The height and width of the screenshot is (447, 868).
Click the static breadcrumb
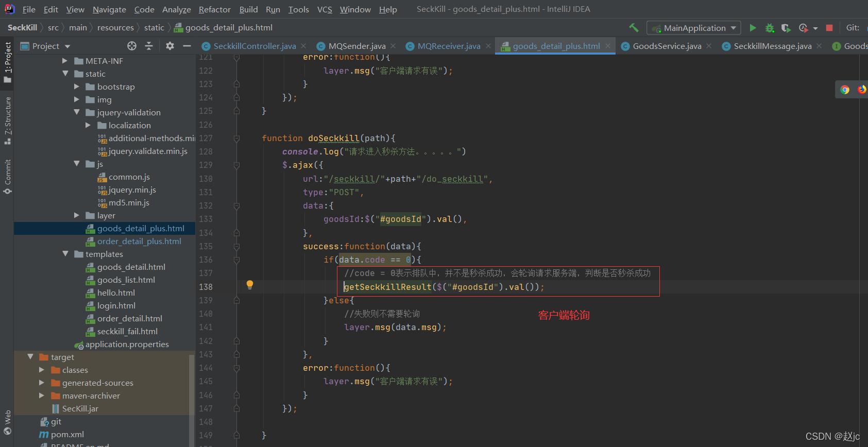tap(154, 27)
